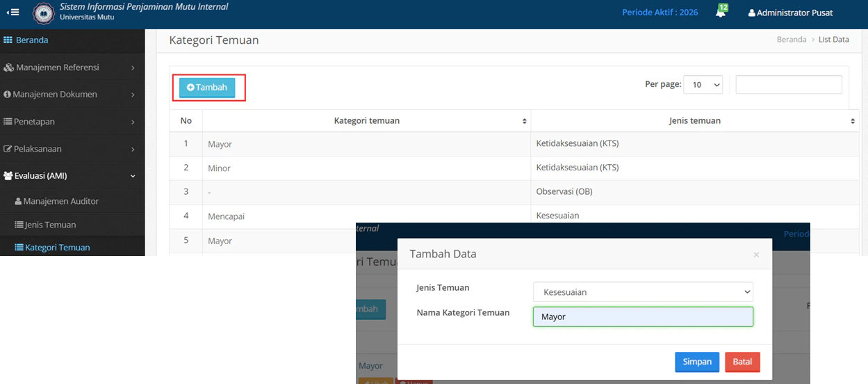The width and height of the screenshot is (868, 384).
Task: Click Beranda breadcrumb link
Action: tap(792, 40)
